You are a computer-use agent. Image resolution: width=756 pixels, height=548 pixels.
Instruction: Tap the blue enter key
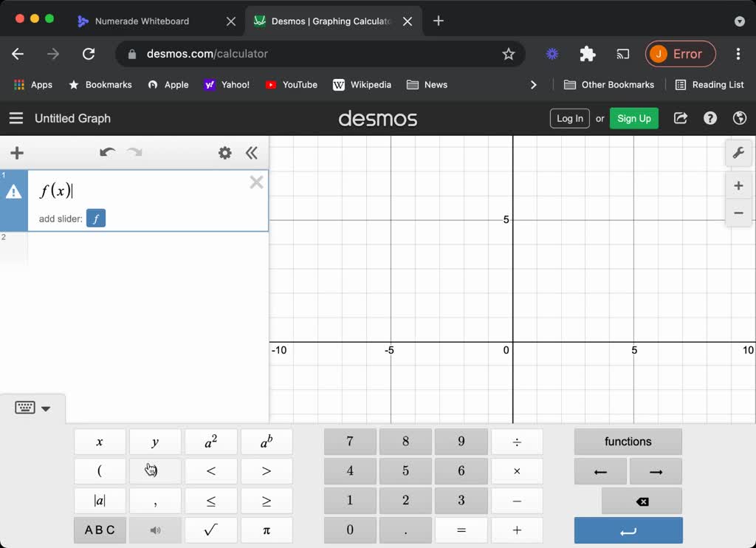[x=628, y=530]
